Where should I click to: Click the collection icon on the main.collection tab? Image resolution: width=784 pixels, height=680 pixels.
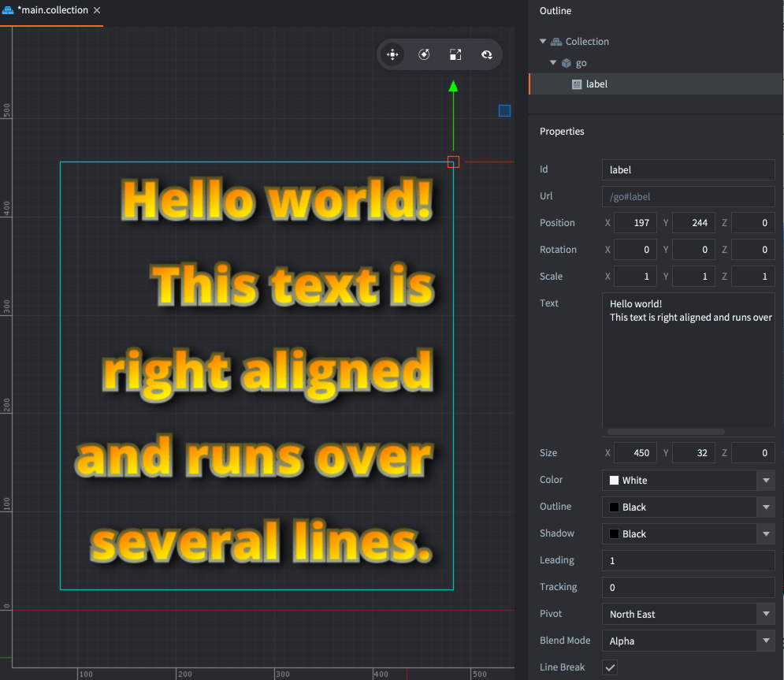point(9,9)
